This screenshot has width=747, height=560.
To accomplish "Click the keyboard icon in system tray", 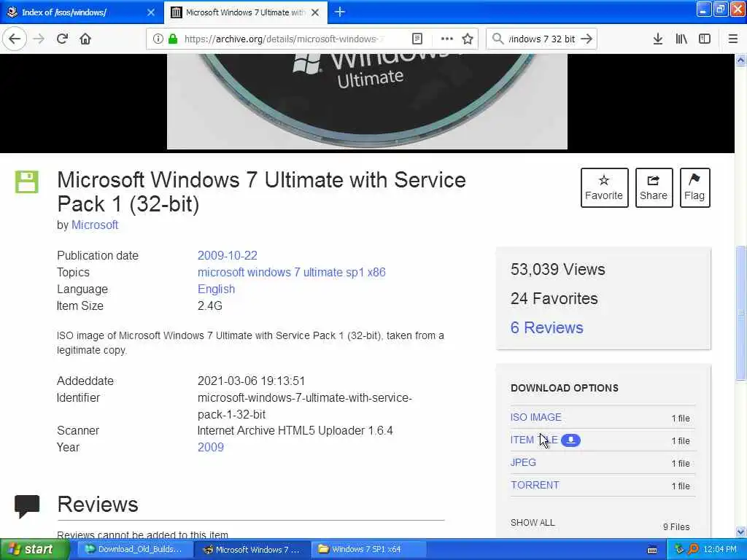I will pyautogui.click(x=652, y=550).
